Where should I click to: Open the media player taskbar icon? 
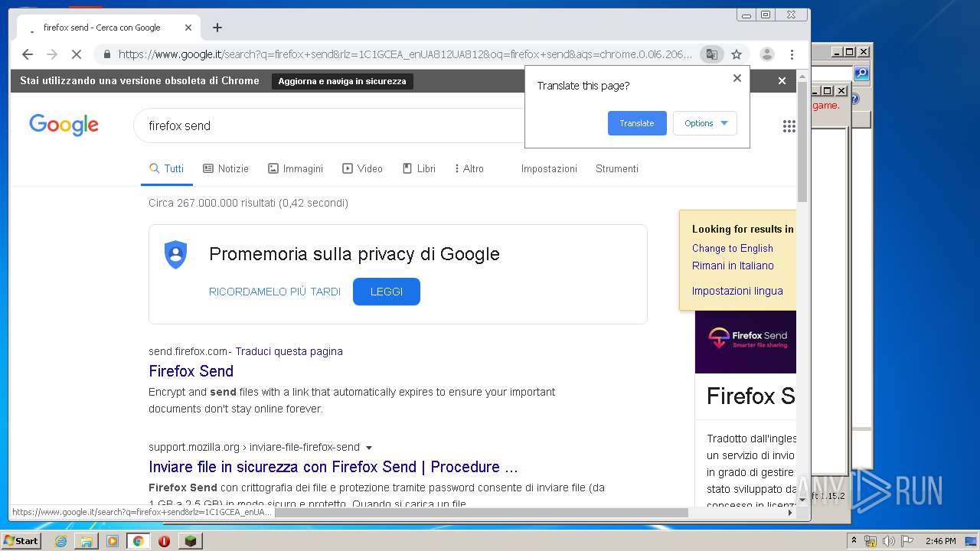coord(113,540)
